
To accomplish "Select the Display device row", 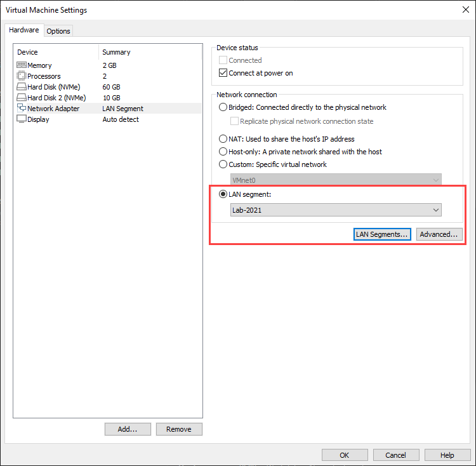I will (109, 119).
